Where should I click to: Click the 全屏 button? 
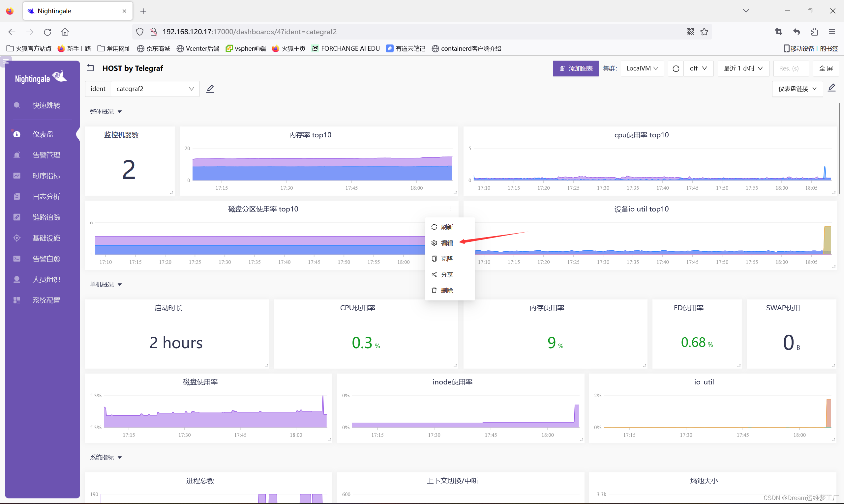(825, 69)
